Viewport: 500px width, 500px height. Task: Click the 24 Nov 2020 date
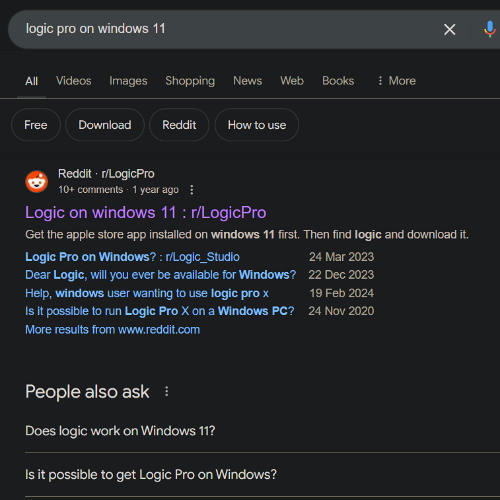tap(341, 311)
